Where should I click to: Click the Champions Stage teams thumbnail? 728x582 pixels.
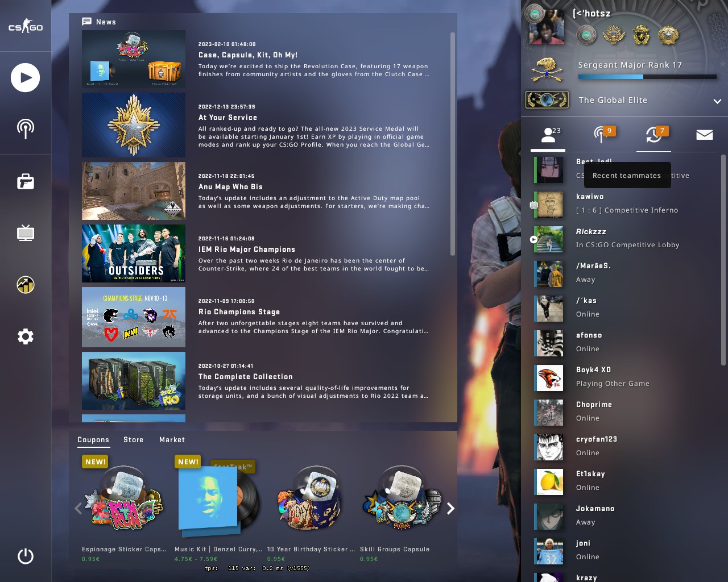tap(134, 317)
